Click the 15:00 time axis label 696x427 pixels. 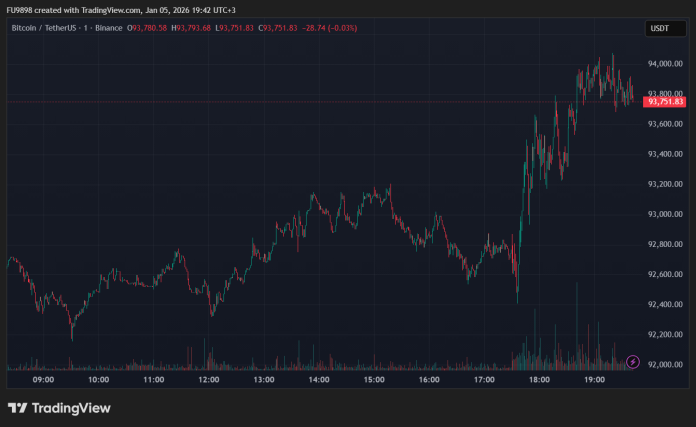pyautogui.click(x=373, y=380)
